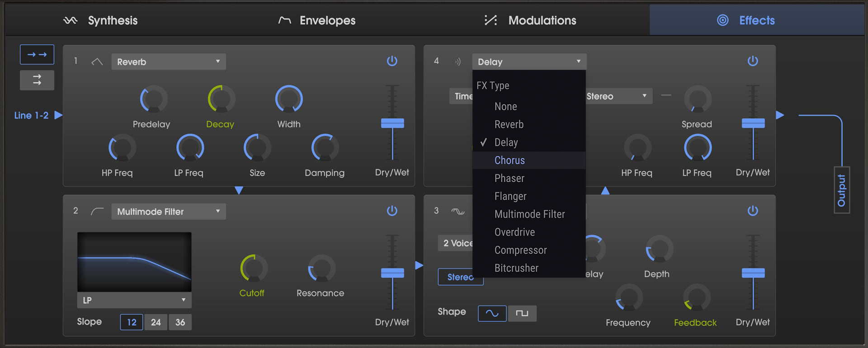Expand the Multimode Filter type dropdown
The width and height of the screenshot is (868, 348).
tap(168, 212)
